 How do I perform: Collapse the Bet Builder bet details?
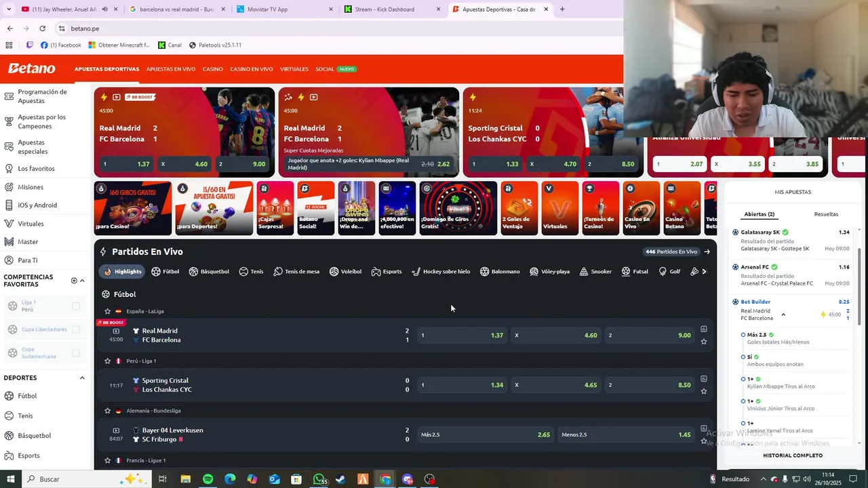(x=783, y=314)
